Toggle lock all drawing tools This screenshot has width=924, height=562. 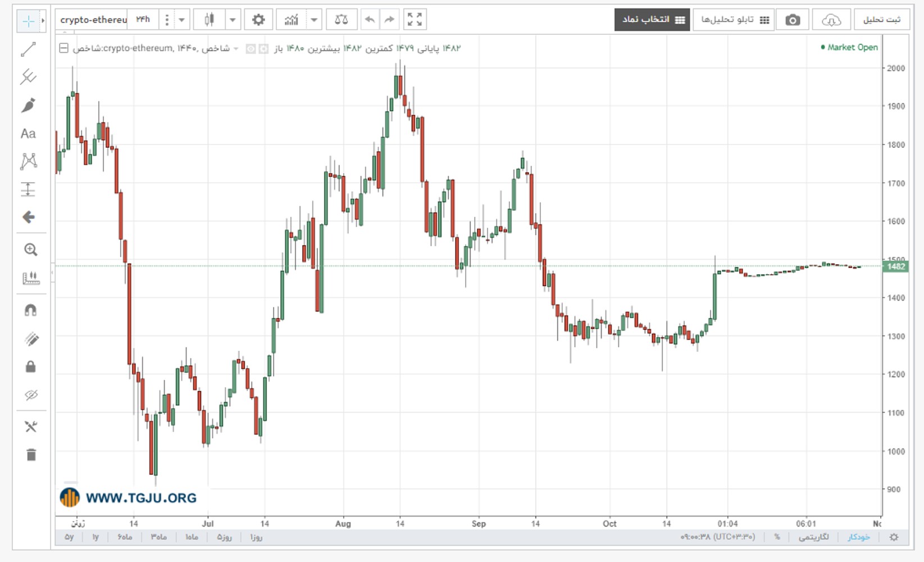[x=31, y=366]
